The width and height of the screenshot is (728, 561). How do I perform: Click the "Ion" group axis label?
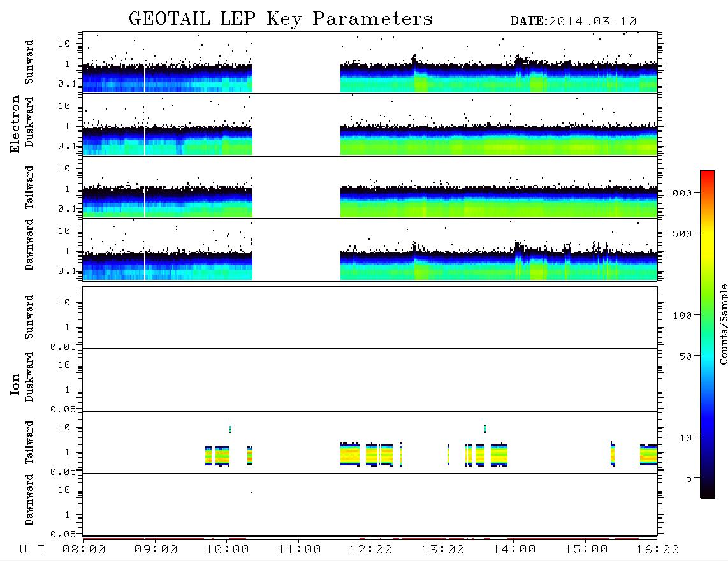(x=15, y=384)
